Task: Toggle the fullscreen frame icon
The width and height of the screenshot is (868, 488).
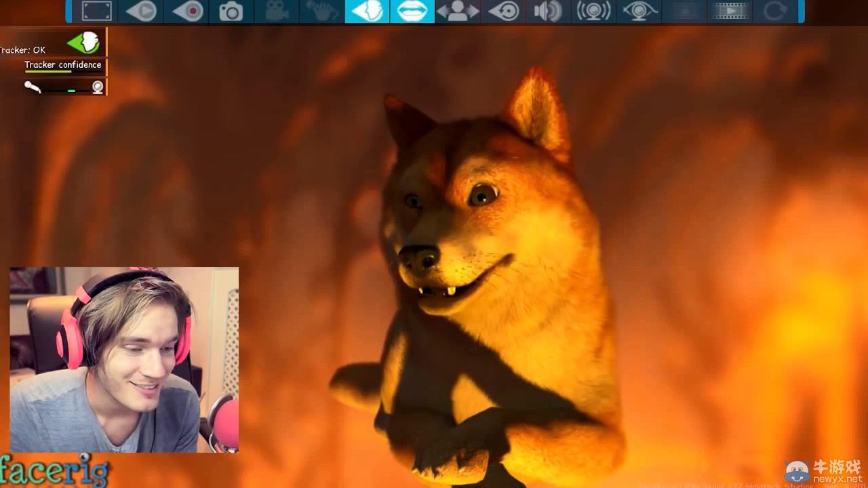Action: (96, 11)
